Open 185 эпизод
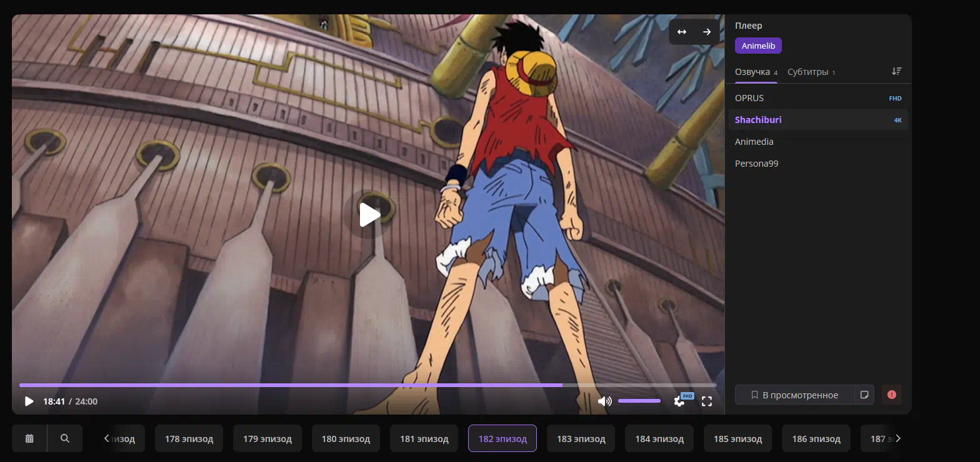The height and width of the screenshot is (462, 980). click(x=738, y=438)
